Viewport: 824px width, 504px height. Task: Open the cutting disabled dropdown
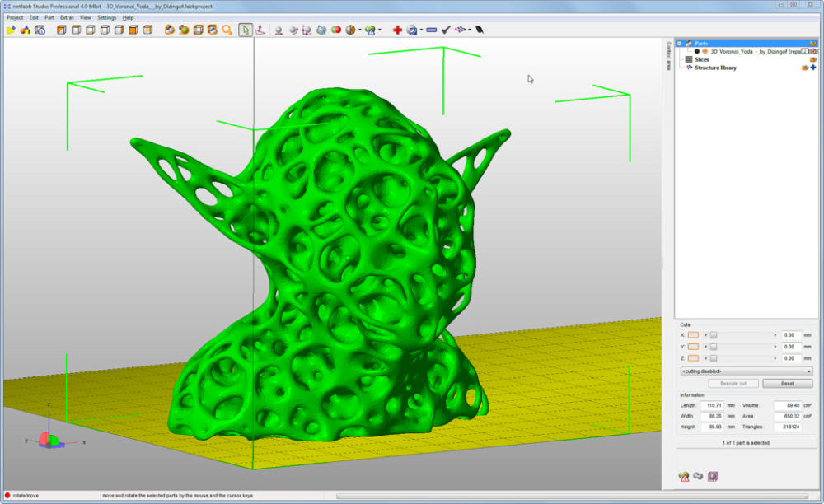747,371
